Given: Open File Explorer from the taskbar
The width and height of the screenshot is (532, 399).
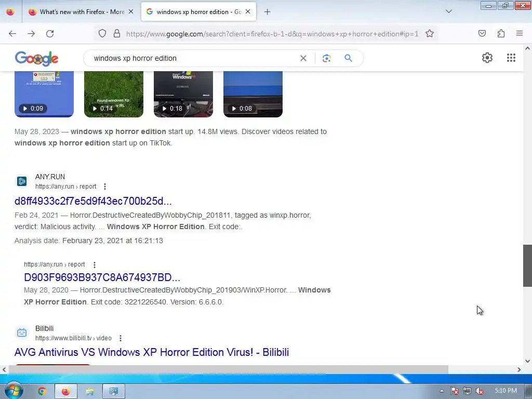Looking at the screenshot, I should pyautogui.click(x=90, y=392).
